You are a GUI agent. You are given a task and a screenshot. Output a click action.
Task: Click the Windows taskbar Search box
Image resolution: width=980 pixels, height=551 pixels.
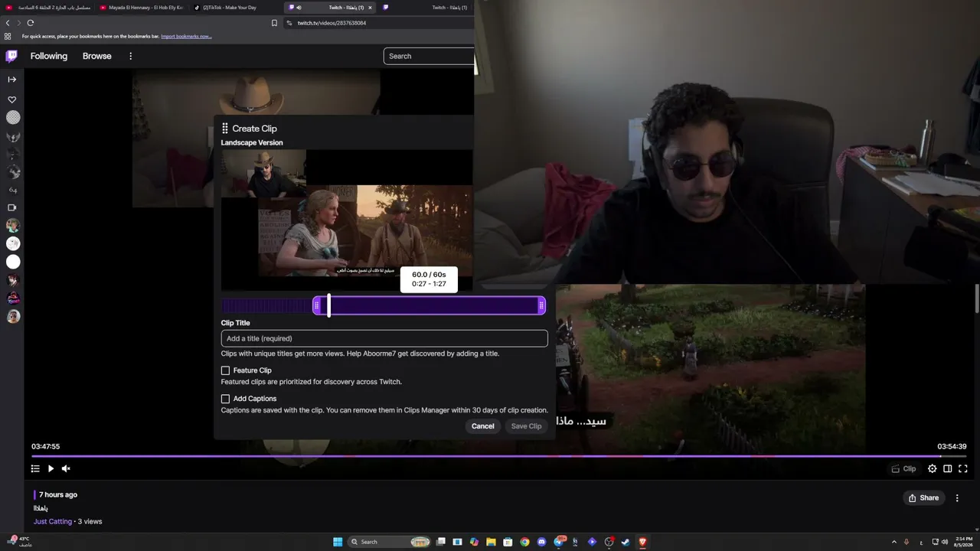(x=389, y=542)
